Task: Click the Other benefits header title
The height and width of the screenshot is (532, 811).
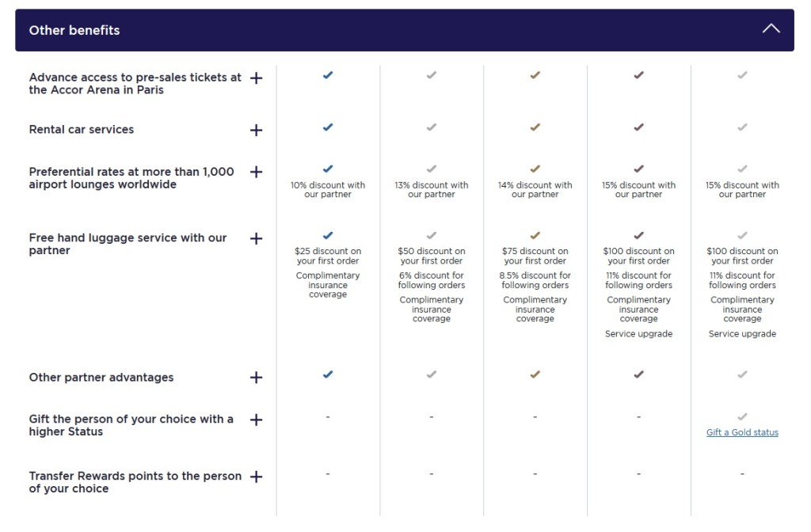Action: 74,30
